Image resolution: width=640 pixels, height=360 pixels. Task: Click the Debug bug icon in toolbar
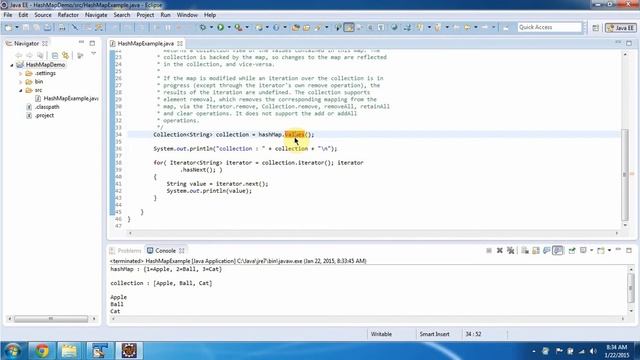click(x=202, y=27)
